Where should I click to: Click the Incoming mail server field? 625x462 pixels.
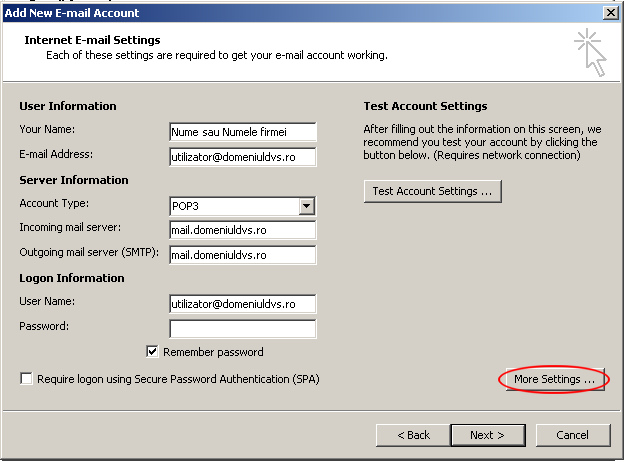243,230
